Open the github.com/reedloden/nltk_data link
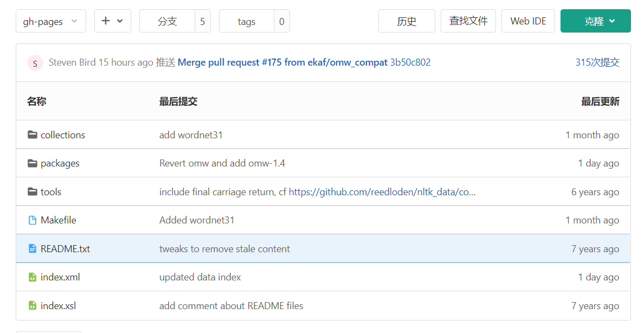644x333 pixels. pyautogui.click(x=382, y=192)
